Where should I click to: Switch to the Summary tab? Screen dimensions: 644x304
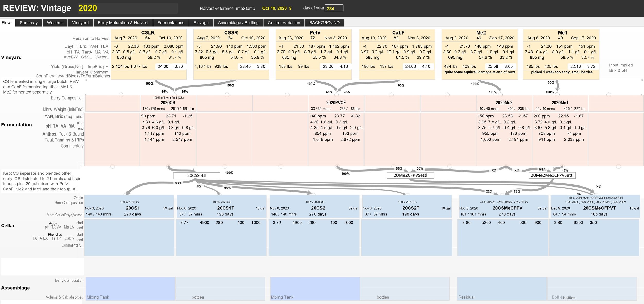click(x=29, y=23)
